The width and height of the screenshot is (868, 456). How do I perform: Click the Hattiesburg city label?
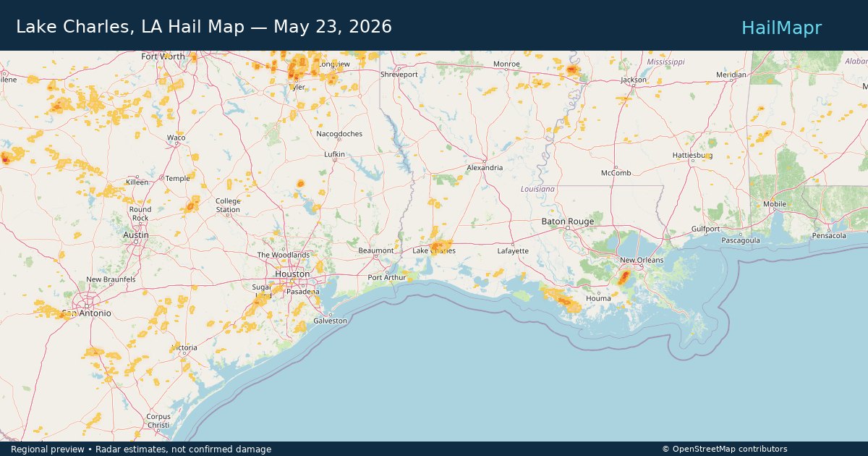point(692,156)
